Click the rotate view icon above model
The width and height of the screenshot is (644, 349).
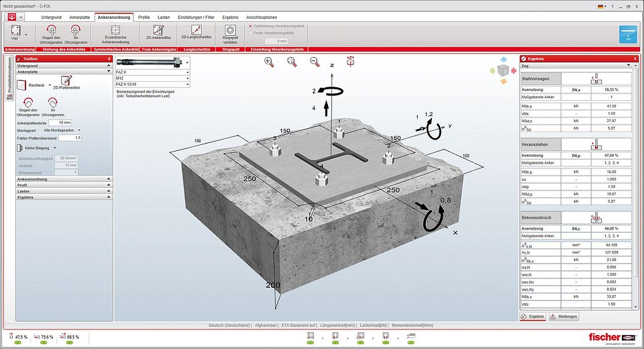(350, 62)
